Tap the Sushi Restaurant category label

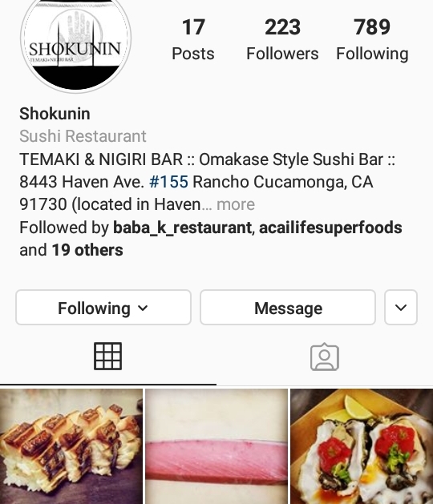[83, 136]
